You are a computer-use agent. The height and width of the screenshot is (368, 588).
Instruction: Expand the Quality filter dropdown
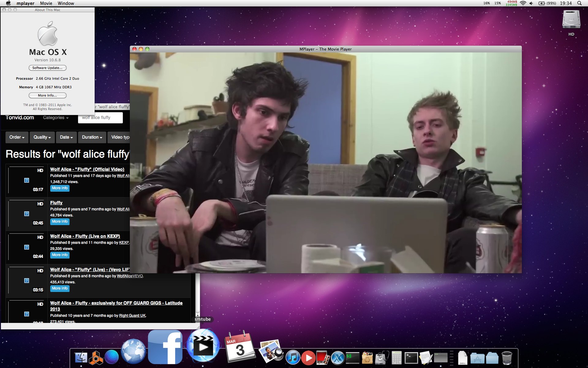[42, 137]
